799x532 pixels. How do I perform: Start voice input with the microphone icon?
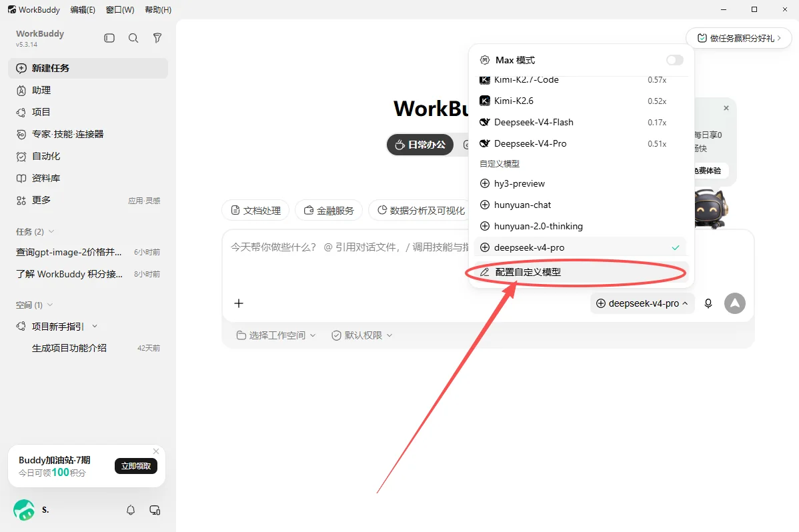tap(708, 303)
